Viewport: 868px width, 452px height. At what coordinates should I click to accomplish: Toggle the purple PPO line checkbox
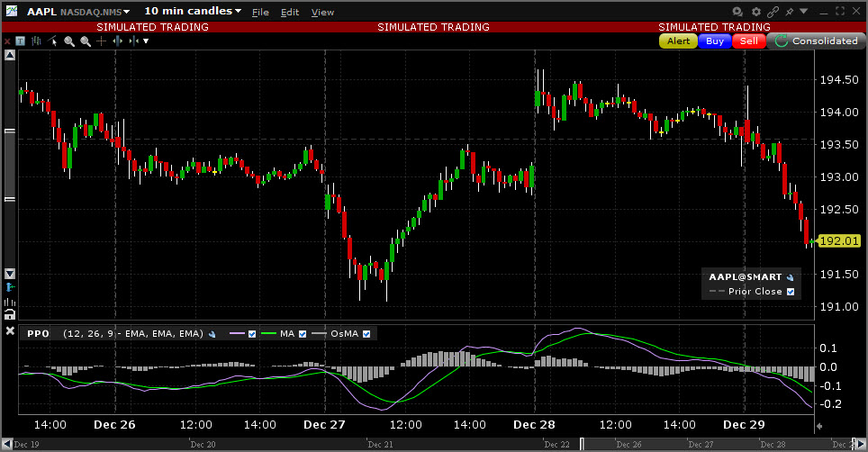(x=252, y=334)
